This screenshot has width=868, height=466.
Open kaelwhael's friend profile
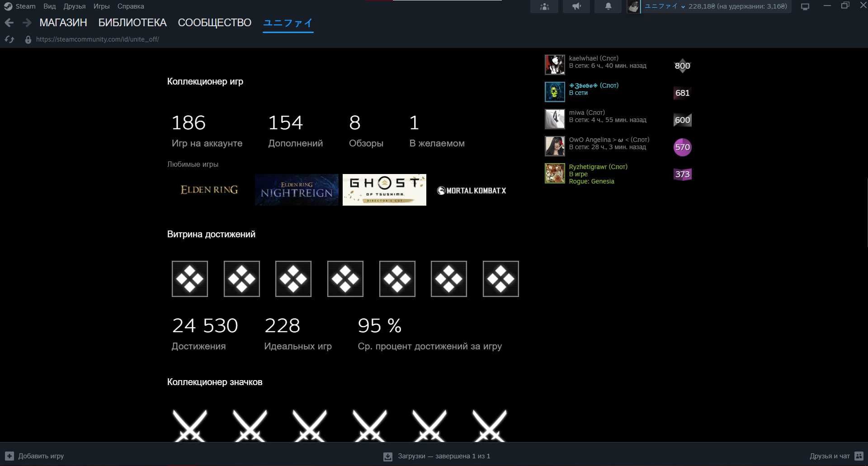(x=594, y=58)
